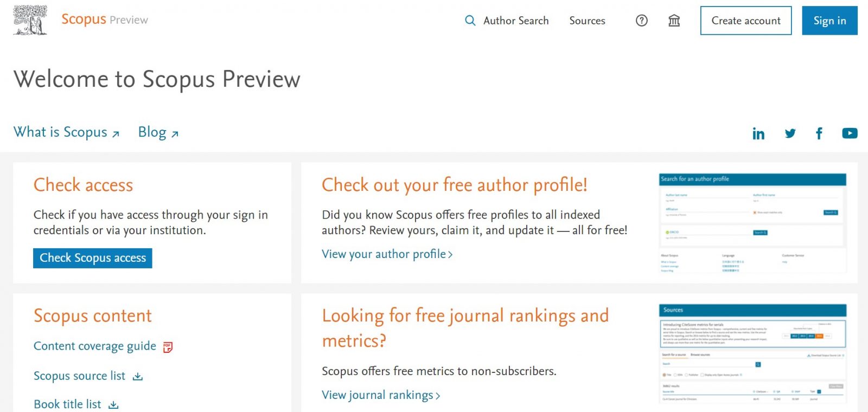The height and width of the screenshot is (412, 868).
Task: Open the Sources page
Action: point(587,21)
